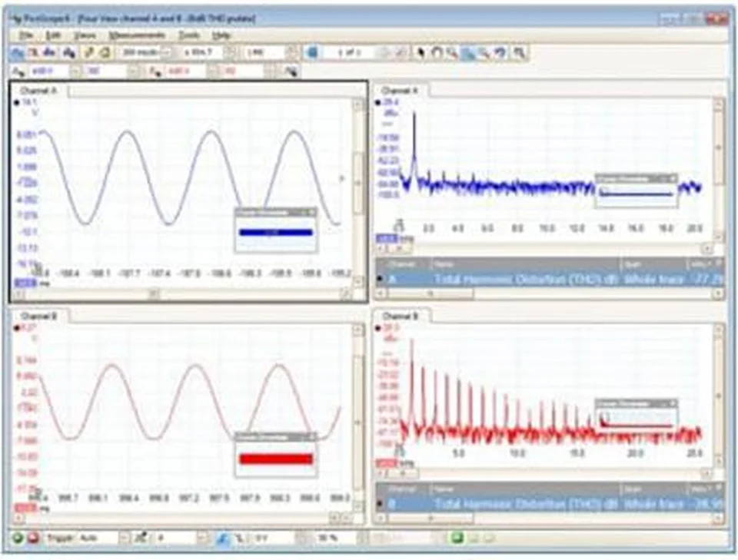
Task: Choose the hand pan tool
Action: (436, 53)
